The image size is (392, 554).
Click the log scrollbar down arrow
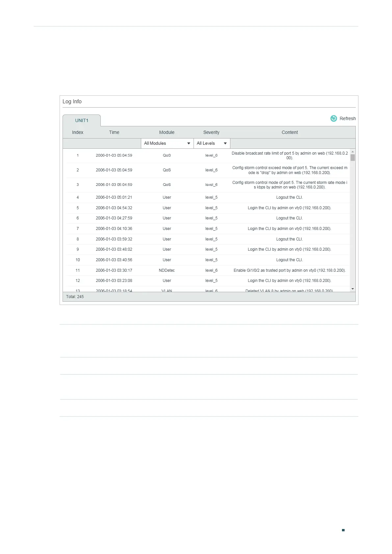click(353, 289)
